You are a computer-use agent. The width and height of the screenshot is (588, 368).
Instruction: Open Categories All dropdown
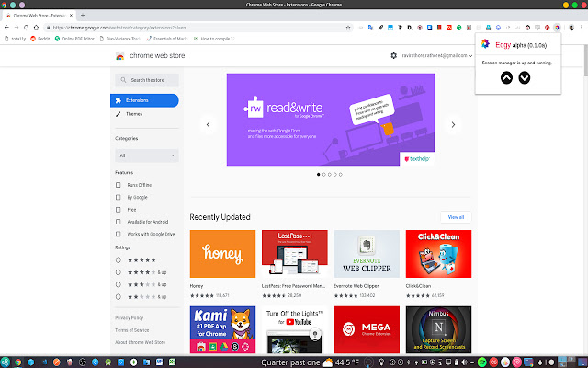coord(147,155)
